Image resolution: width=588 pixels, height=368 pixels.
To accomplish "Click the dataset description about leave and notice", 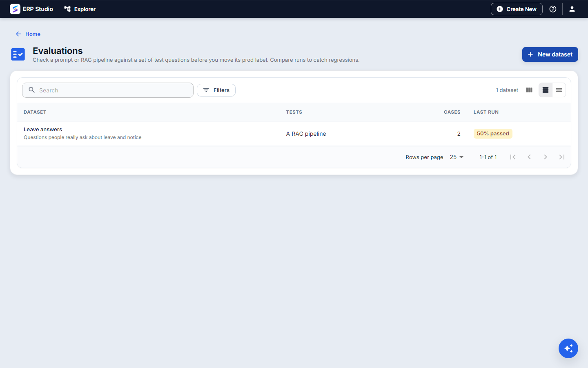I will coord(82,137).
